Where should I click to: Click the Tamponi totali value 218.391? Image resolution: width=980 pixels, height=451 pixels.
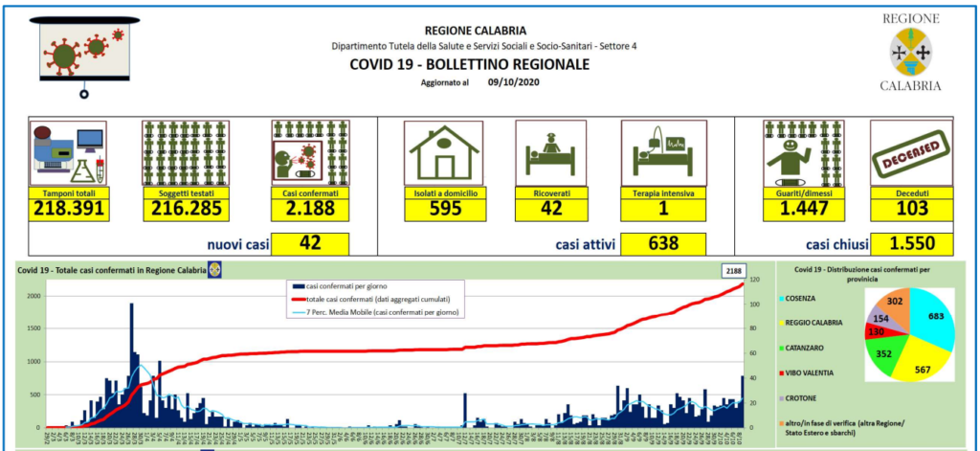[68, 209]
